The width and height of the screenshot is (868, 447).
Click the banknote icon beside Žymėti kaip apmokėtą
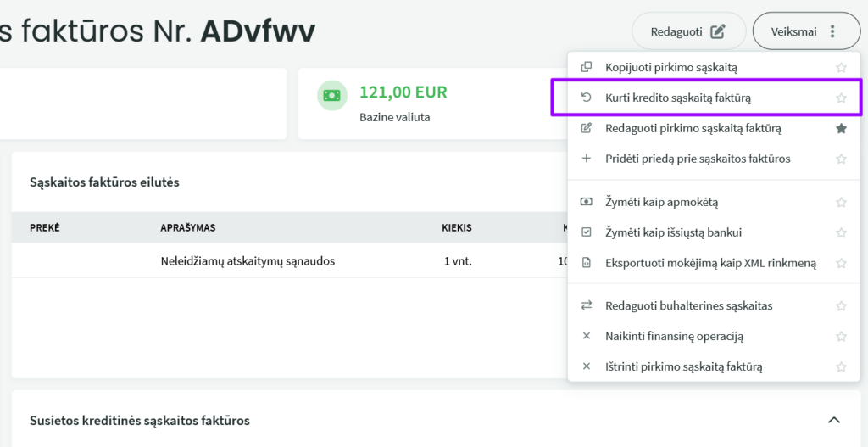point(586,202)
